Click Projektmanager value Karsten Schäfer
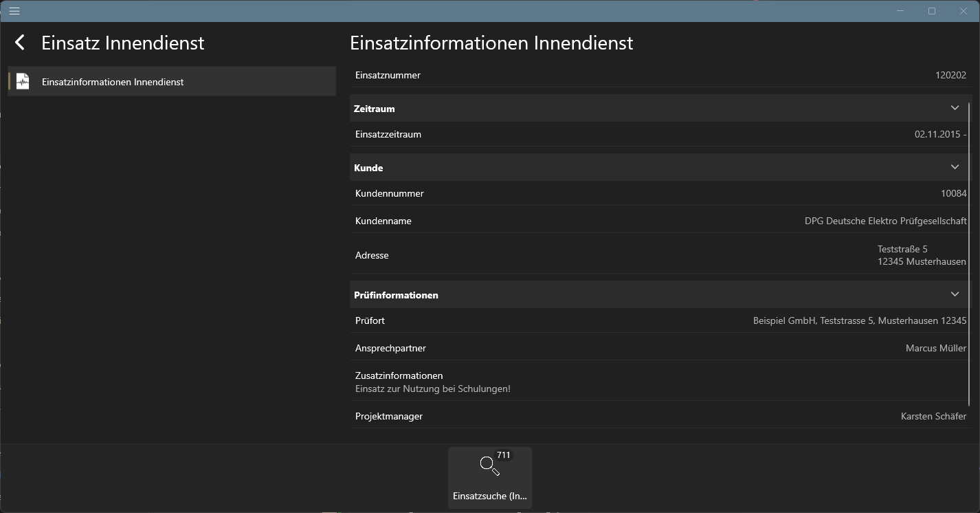The height and width of the screenshot is (513, 980). 933,417
